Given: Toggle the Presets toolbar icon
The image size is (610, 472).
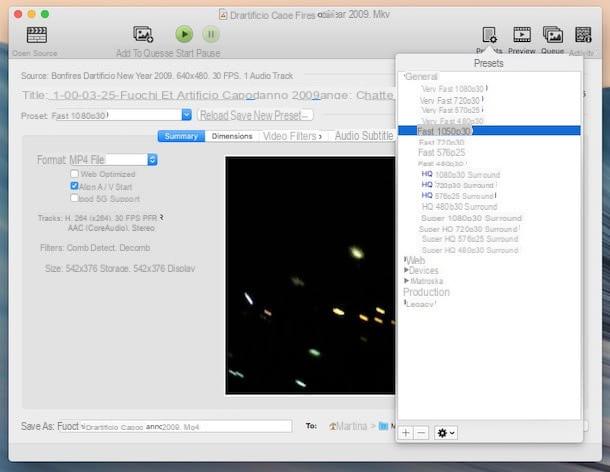Looking at the screenshot, I should (x=489, y=35).
